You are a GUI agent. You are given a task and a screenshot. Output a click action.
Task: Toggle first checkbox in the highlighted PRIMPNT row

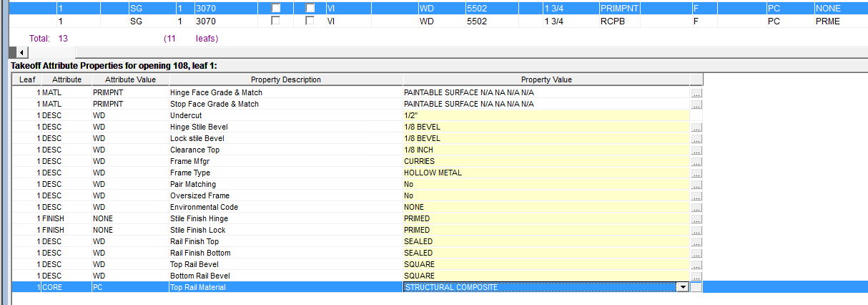[x=276, y=8]
